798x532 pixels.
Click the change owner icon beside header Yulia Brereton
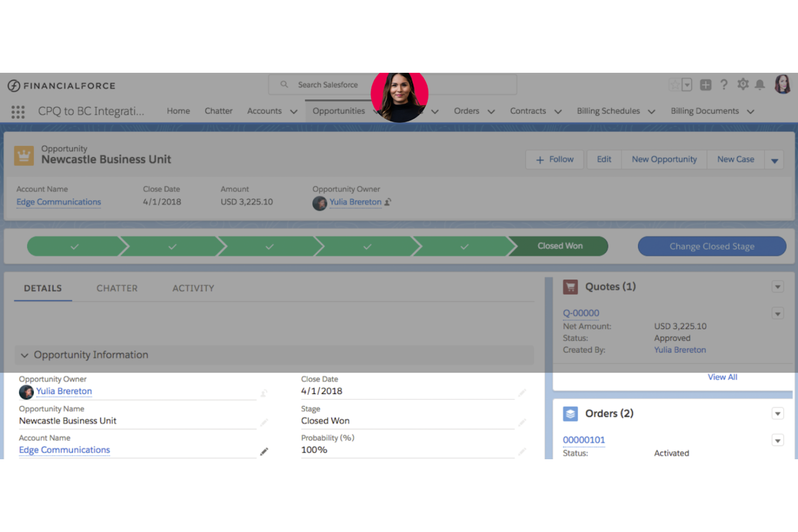[388, 202]
